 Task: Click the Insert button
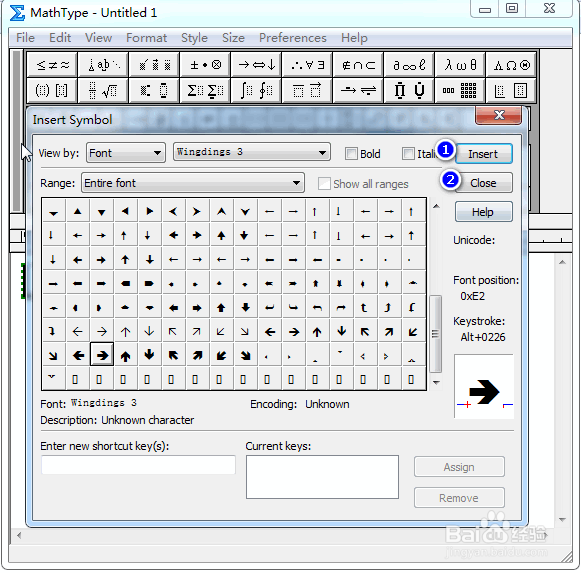point(484,153)
